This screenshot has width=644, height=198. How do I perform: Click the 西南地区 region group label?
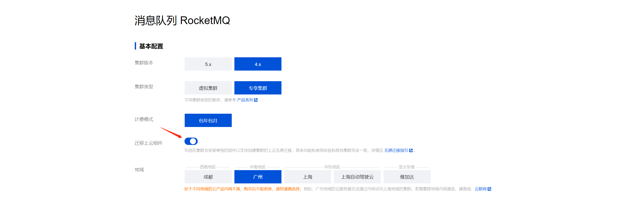click(x=208, y=167)
